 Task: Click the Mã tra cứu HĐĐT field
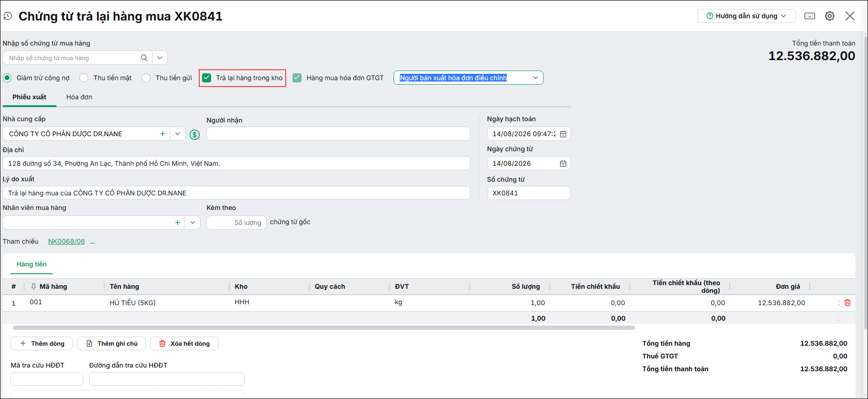47,379
